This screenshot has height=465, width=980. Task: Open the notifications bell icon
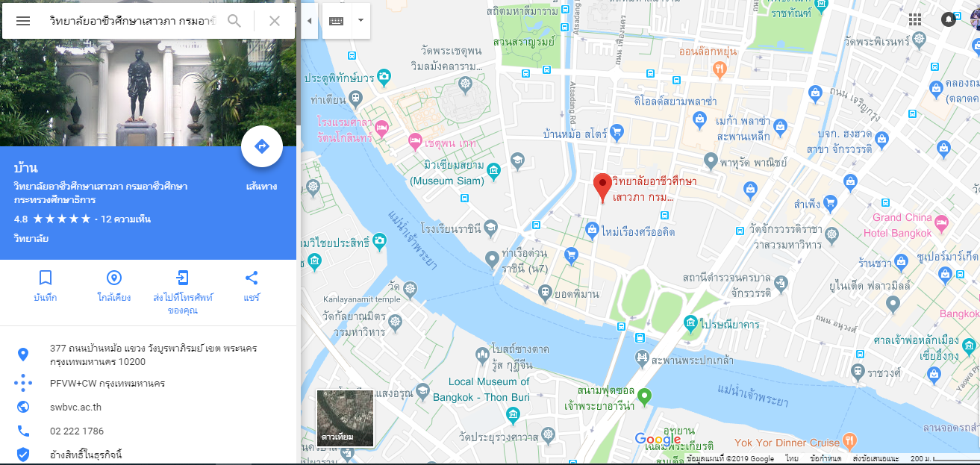pyautogui.click(x=949, y=19)
